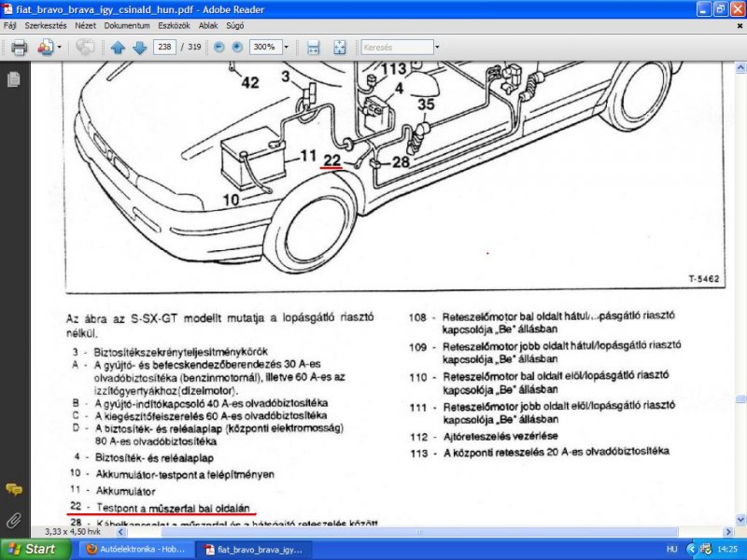The height and width of the screenshot is (560, 747).
Task: Click the system tray icon beside the clock
Action: pyautogui.click(x=706, y=550)
